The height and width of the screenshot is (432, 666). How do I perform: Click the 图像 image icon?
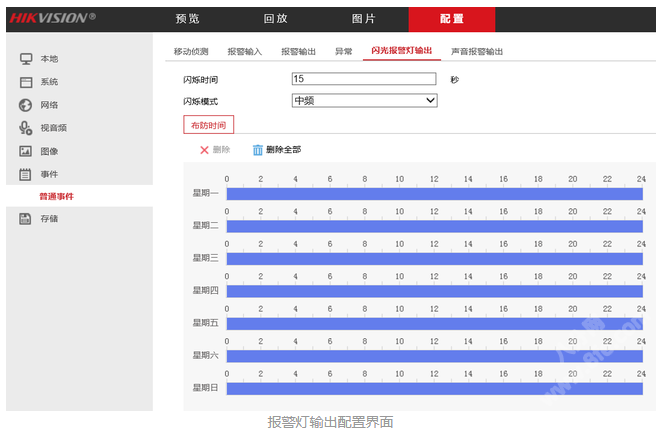[26, 151]
